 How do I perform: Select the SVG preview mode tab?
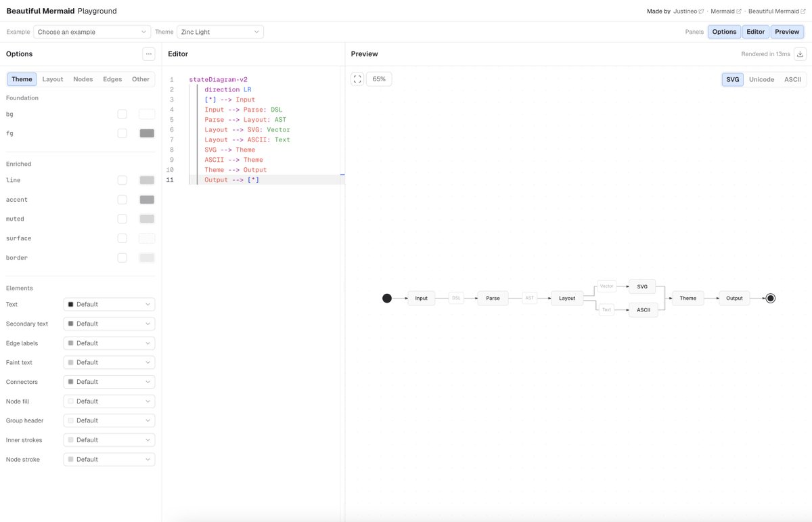pos(733,79)
